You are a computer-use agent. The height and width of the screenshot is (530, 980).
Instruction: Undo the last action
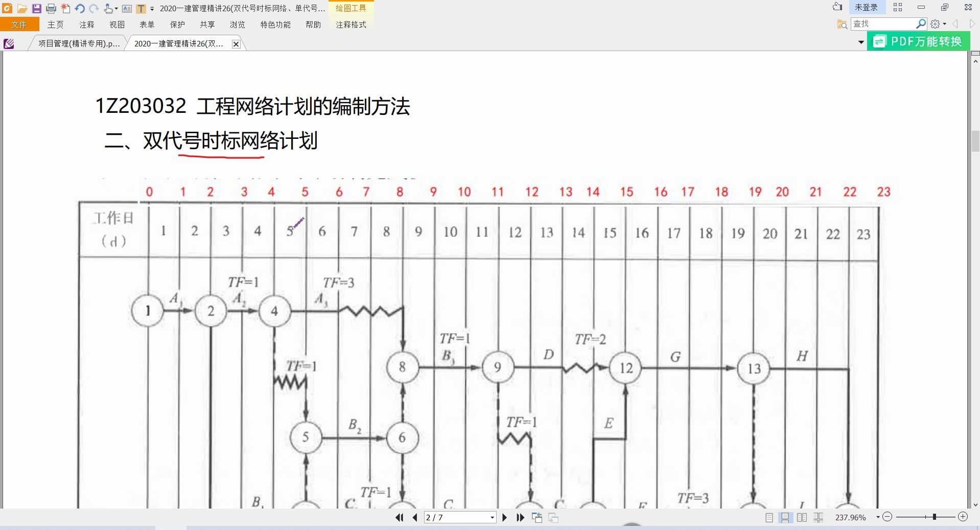80,8
